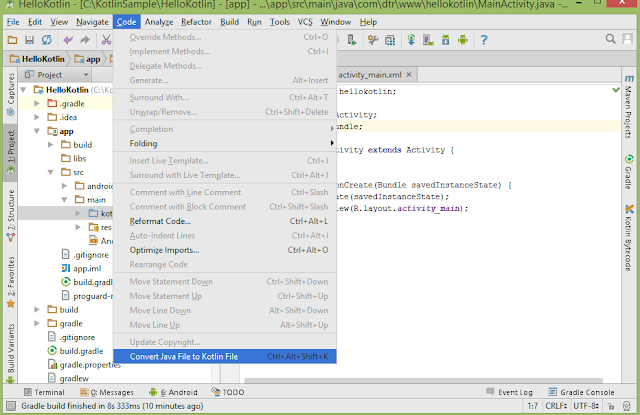The width and height of the screenshot is (640, 415).
Task: Click the Save All toolbar icon
Action: 29,40
